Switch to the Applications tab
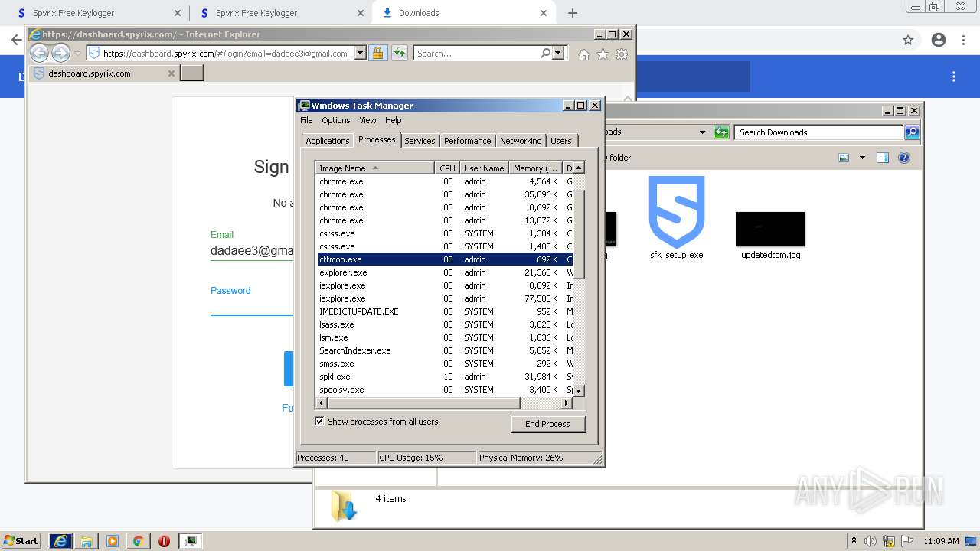Image resolution: width=980 pixels, height=551 pixels. [327, 141]
